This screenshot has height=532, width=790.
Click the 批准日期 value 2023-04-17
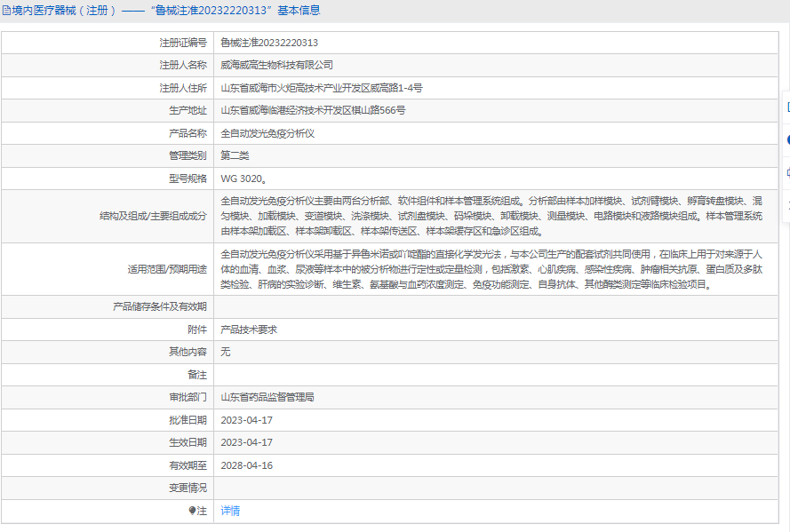(x=246, y=420)
